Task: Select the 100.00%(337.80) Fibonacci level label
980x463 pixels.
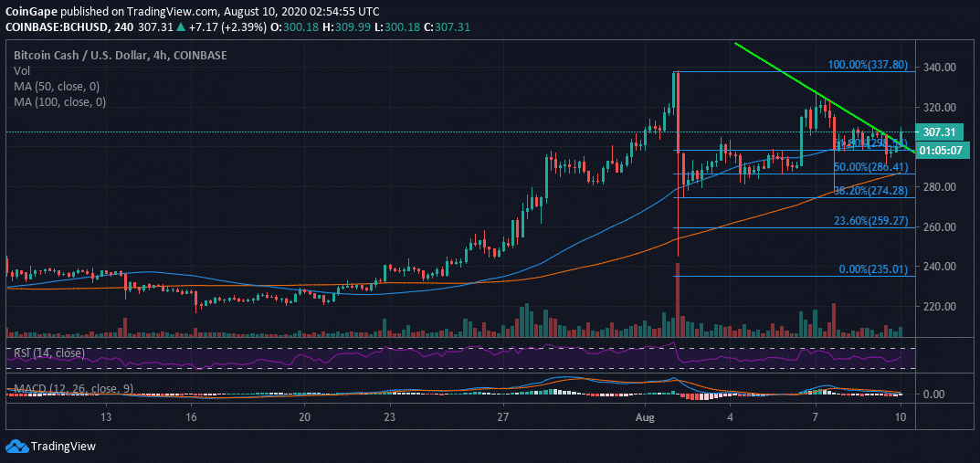Action: point(867,66)
